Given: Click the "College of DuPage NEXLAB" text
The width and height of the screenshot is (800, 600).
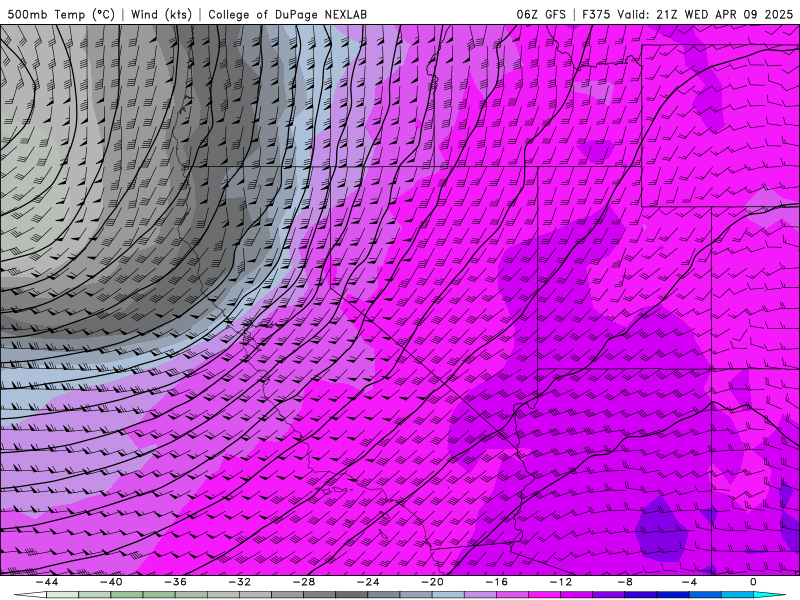Looking at the screenshot, I should pyautogui.click(x=287, y=14).
